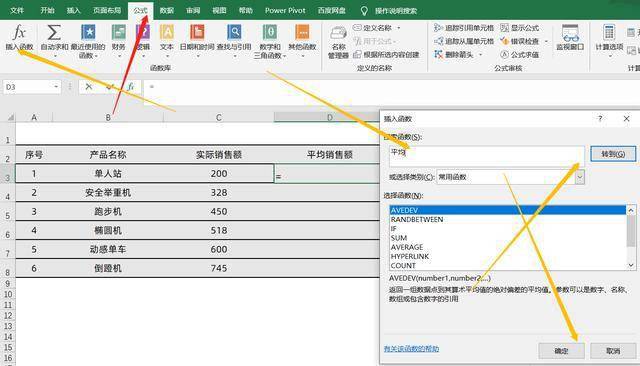640x366 pixels.
Task: Open the Name Manager (名称管理器)
Action: [338, 42]
